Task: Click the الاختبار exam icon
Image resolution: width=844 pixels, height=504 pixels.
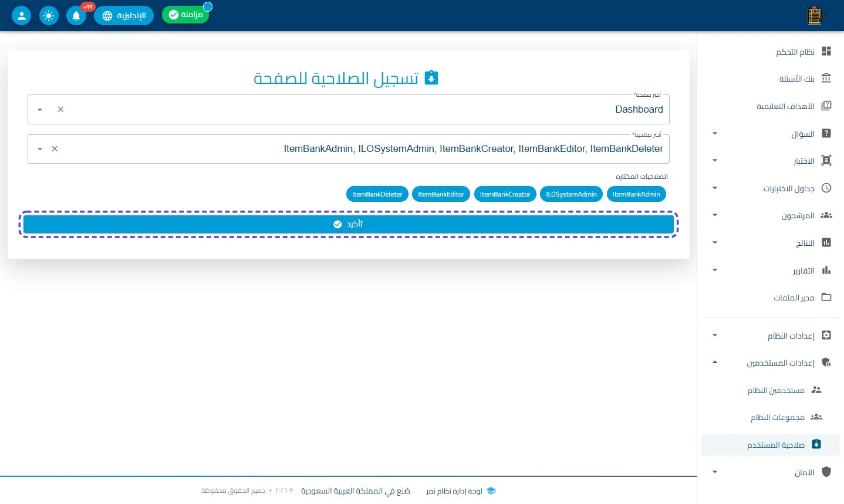Action: pos(826,161)
